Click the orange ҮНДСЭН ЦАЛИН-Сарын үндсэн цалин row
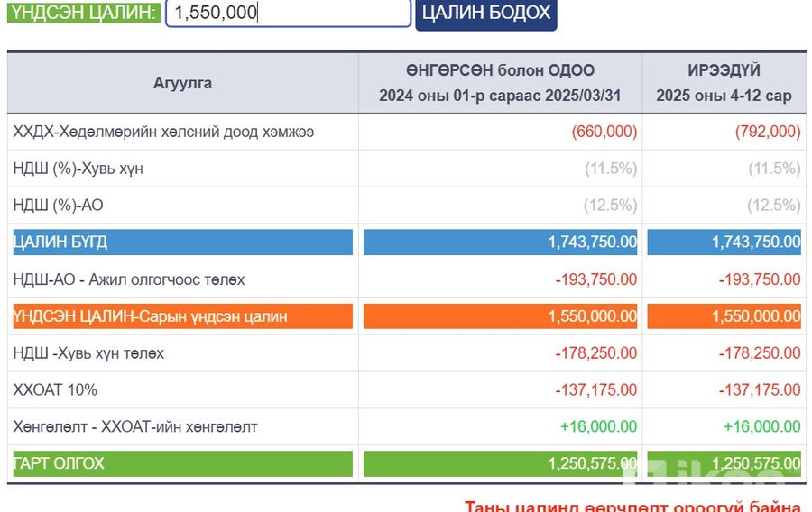Screen dimensions: 812x512 pos(182,316)
